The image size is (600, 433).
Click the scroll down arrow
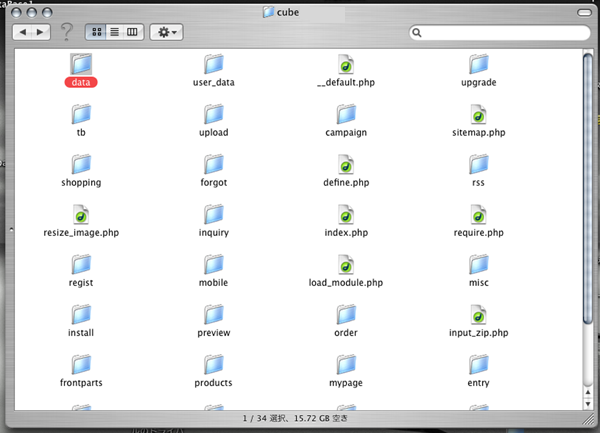[588, 404]
